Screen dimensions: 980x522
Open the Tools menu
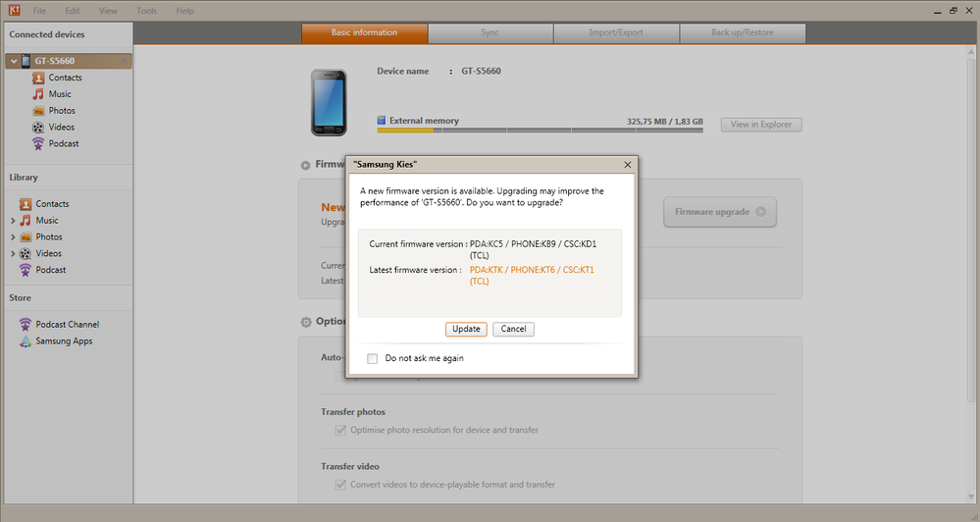(147, 11)
